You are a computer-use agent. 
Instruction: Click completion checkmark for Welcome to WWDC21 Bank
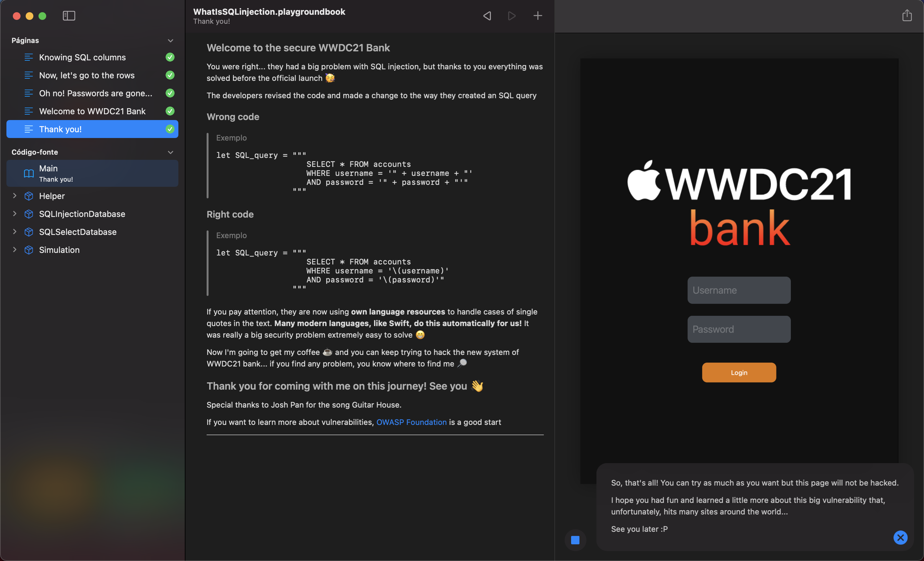pyautogui.click(x=170, y=111)
